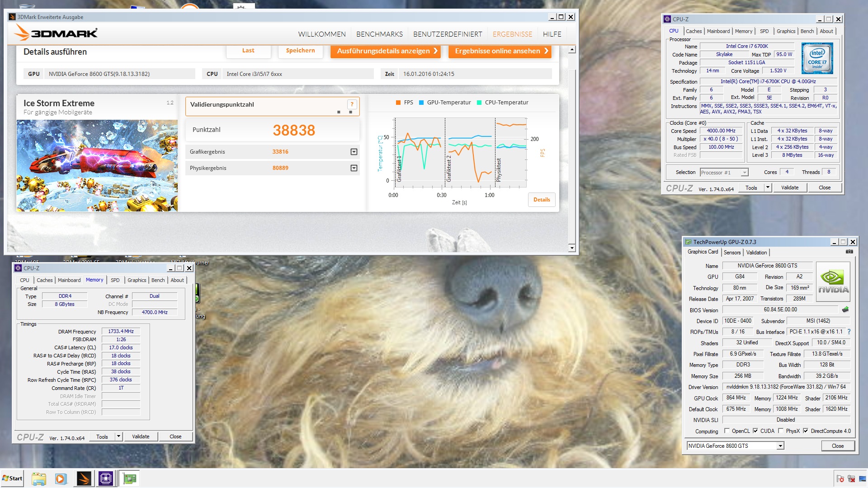Image resolution: width=868 pixels, height=488 pixels.
Task: Open the Processor #1 selection dropdown
Action: click(x=744, y=173)
